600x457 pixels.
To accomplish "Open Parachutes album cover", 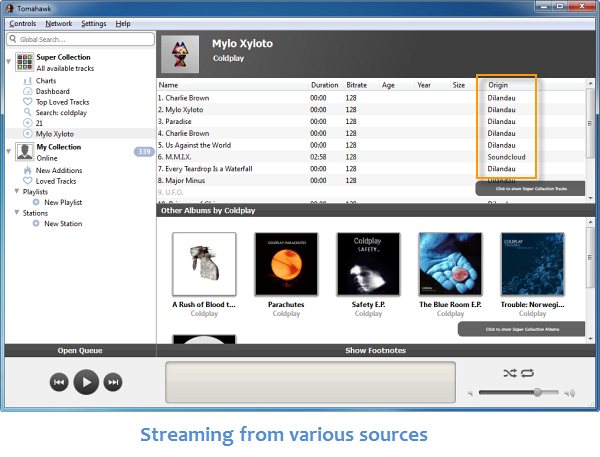I will (286, 264).
